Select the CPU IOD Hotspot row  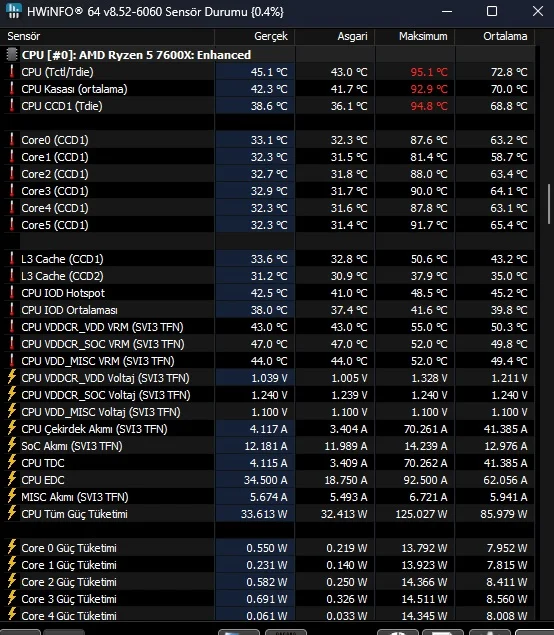coord(269,293)
